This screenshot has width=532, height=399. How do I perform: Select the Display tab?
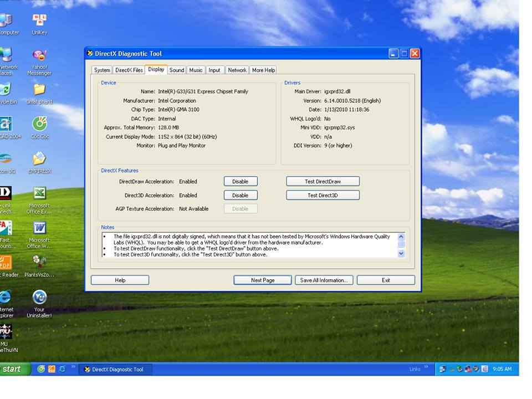point(156,69)
